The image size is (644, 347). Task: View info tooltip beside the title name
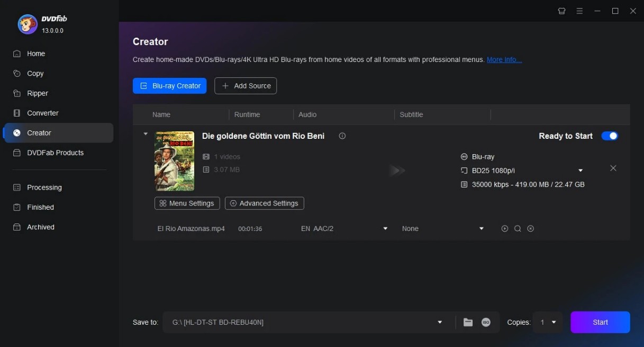pyautogui.click(x=342, y=136)
